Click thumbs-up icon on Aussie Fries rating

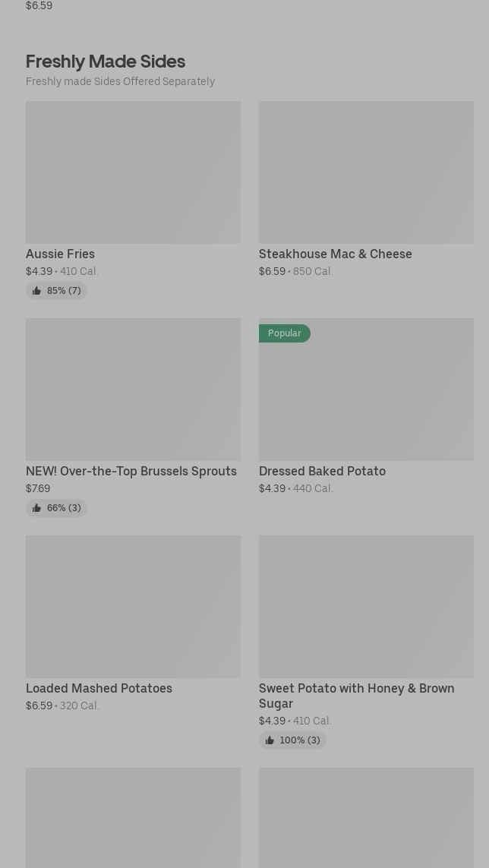point(36,291)
